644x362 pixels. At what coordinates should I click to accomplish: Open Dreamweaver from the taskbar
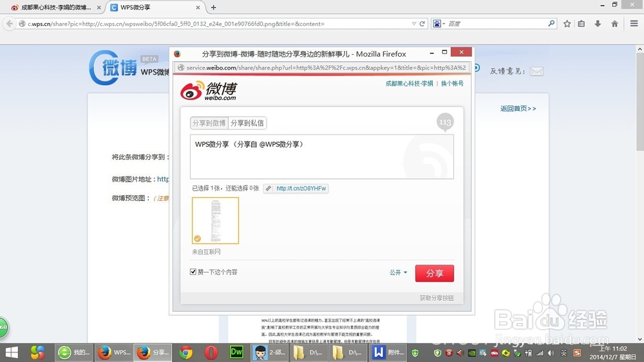point(236,352)
